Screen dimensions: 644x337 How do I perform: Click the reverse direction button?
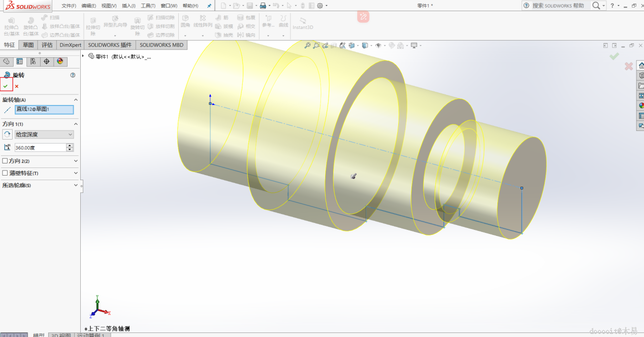[x=7, y=134]
